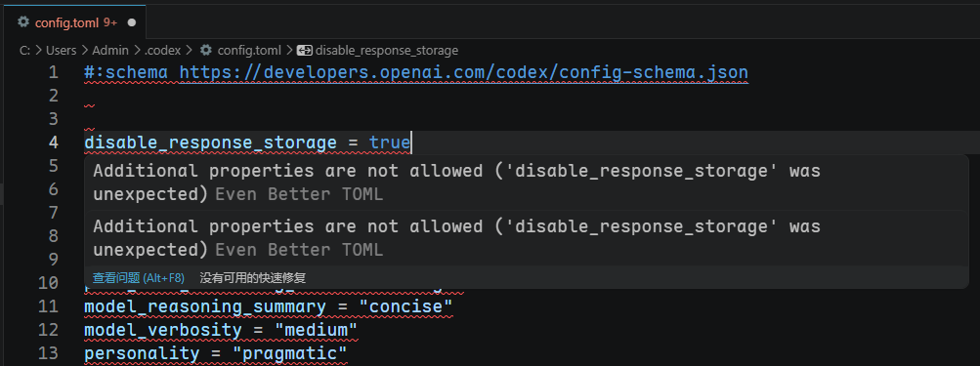Click the gear icon in breadcrumb path

[205, 50]
